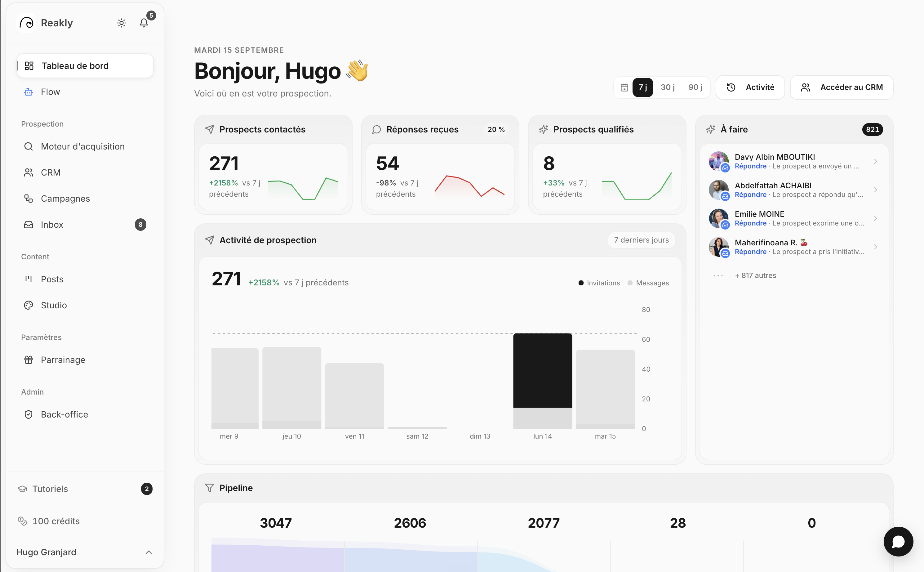Click Répondre for Maherifinoana R.

tap(750, 252)
